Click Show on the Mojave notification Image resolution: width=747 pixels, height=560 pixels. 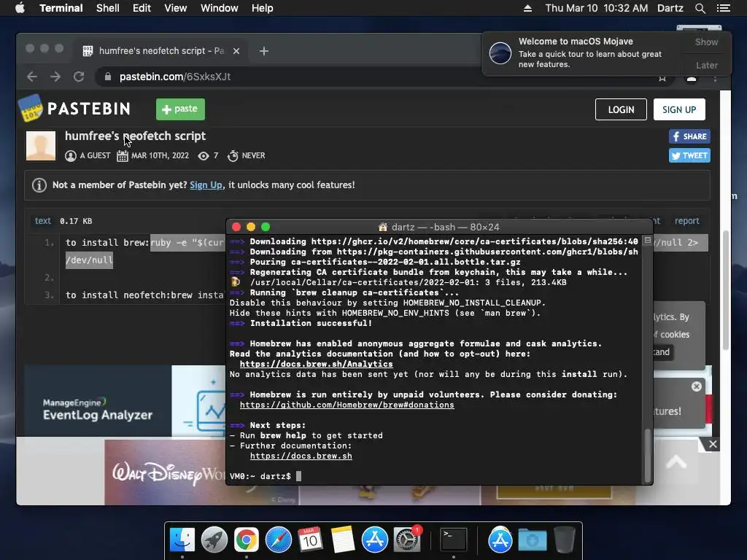tap(706, 42)
